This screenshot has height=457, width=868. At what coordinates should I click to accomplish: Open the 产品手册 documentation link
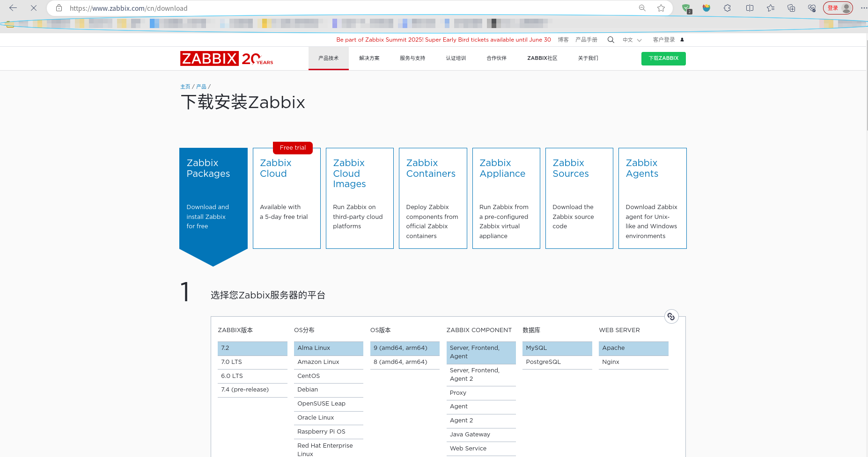coord(586,40)
